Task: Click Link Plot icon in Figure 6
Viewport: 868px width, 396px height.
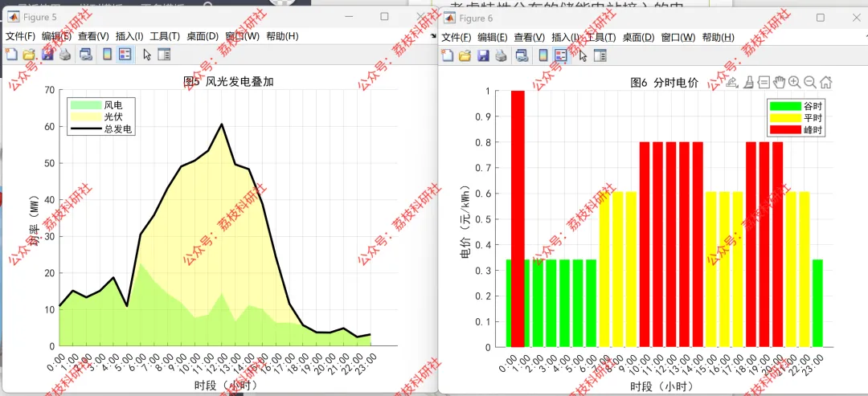Action: pyautogui.click(x=522, y=55)
